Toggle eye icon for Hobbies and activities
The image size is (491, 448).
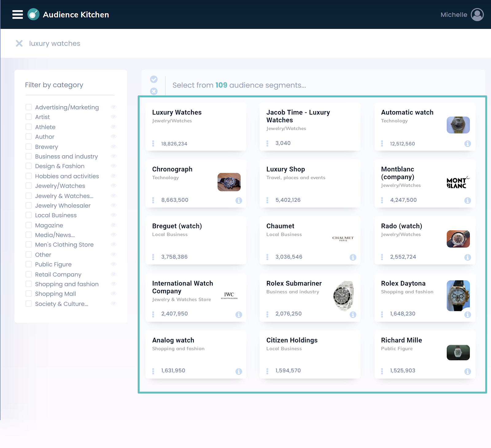tap(114, 176)
